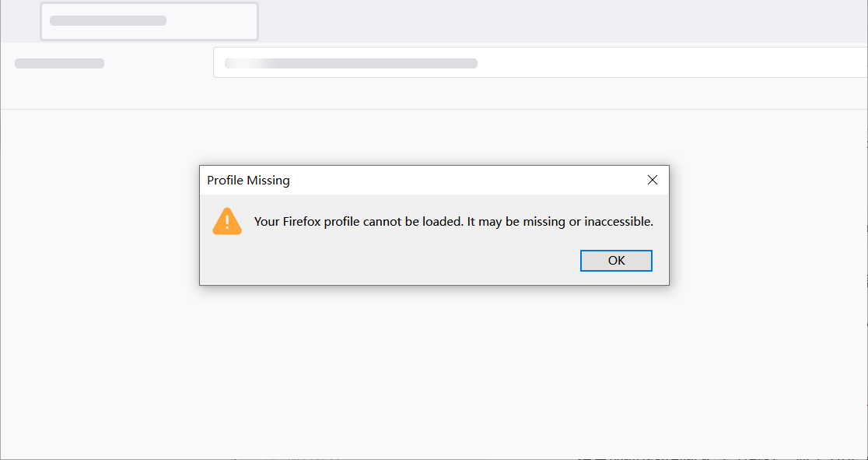Click the "Profile Missing" dialog title text

click(248, 181)
